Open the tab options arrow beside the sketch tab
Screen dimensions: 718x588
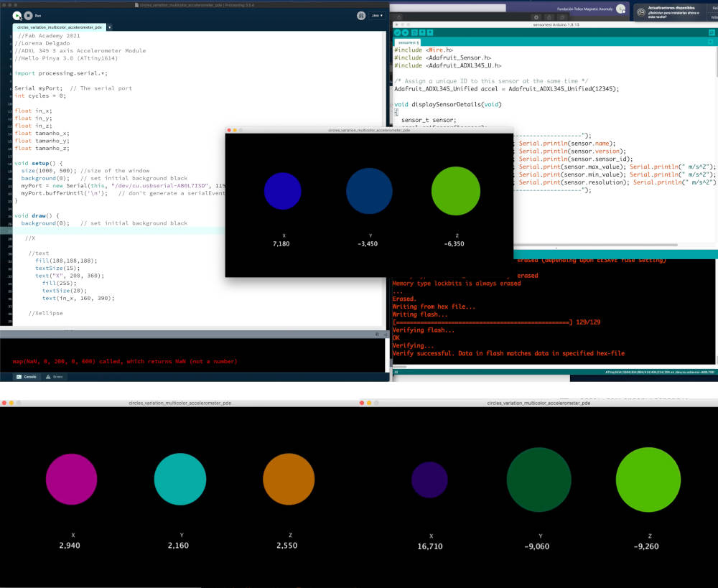coord(109,27)
